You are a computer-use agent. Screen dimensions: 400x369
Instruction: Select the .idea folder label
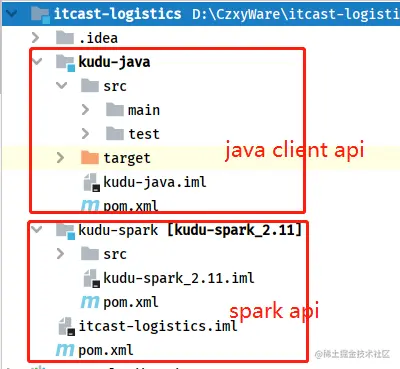pos(98,38)
